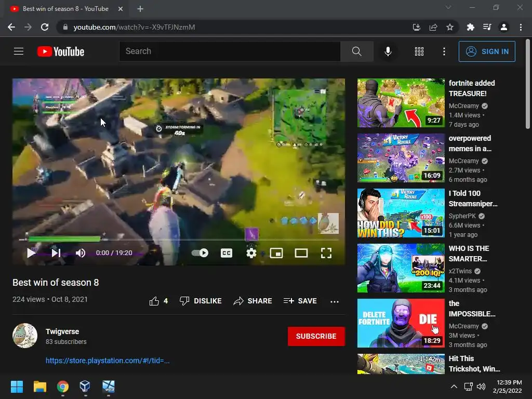Reload the current page
The width and height of the screenshot is (532, 399).
coord(45,27)
